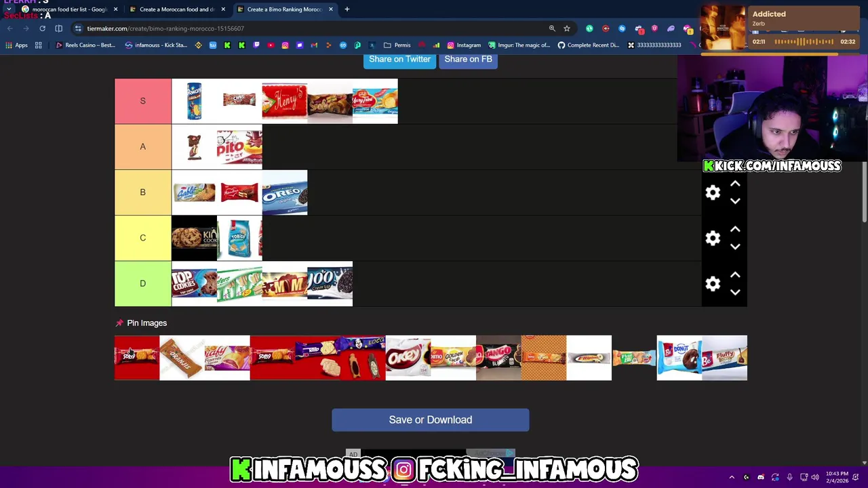Select the yellow C tier label

[142, 238]
